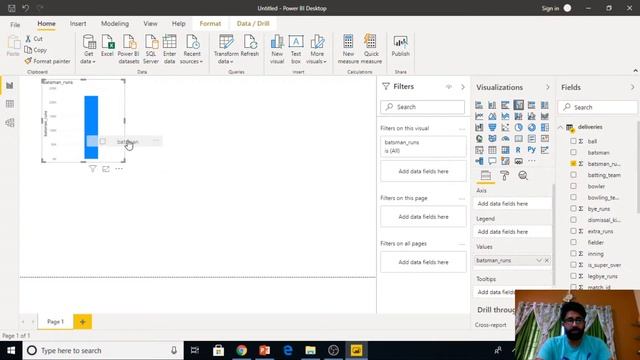This screenshot has width=640, height=360.
Task: Collapse the deliveries table
Action: point(561,127)
